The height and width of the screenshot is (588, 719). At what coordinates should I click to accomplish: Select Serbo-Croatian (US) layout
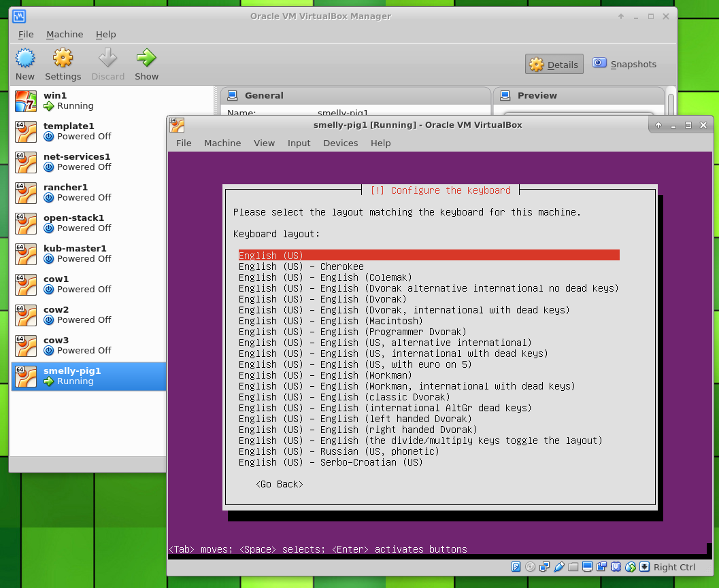pyautogui.click(x=331, y=462)
